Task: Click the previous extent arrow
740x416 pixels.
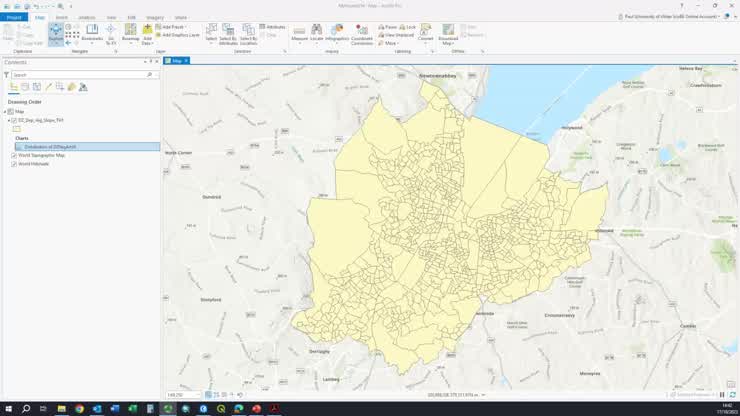Action: (x=68, y=43)
